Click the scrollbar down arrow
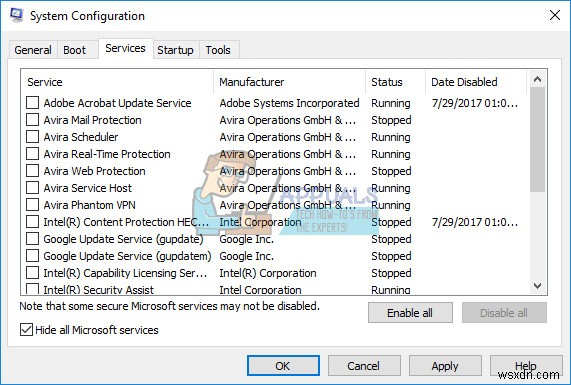 [537, 286]
